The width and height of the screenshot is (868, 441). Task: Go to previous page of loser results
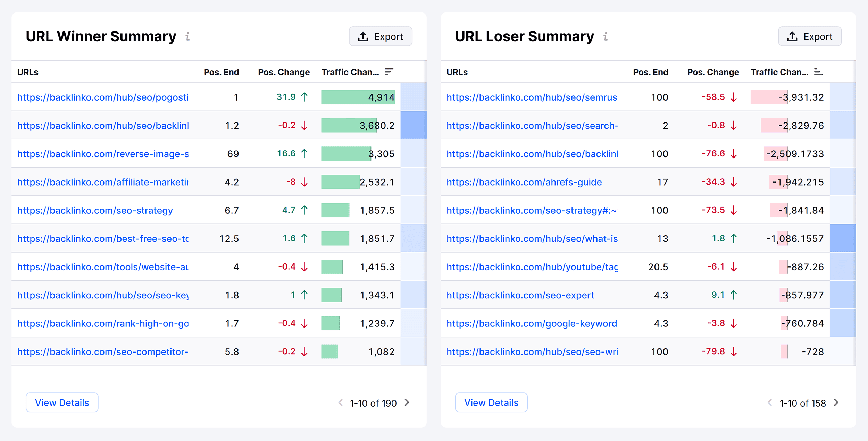coord(770,402)
